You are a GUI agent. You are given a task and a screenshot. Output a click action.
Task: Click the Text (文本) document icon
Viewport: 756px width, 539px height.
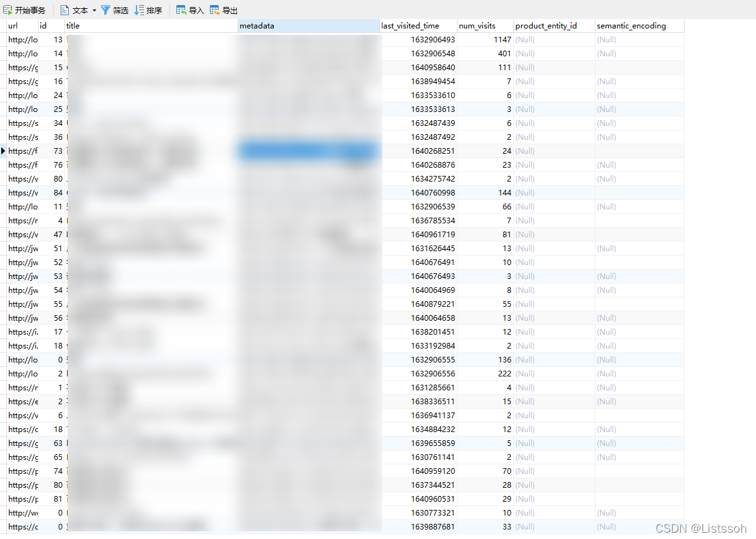(64, 10)
